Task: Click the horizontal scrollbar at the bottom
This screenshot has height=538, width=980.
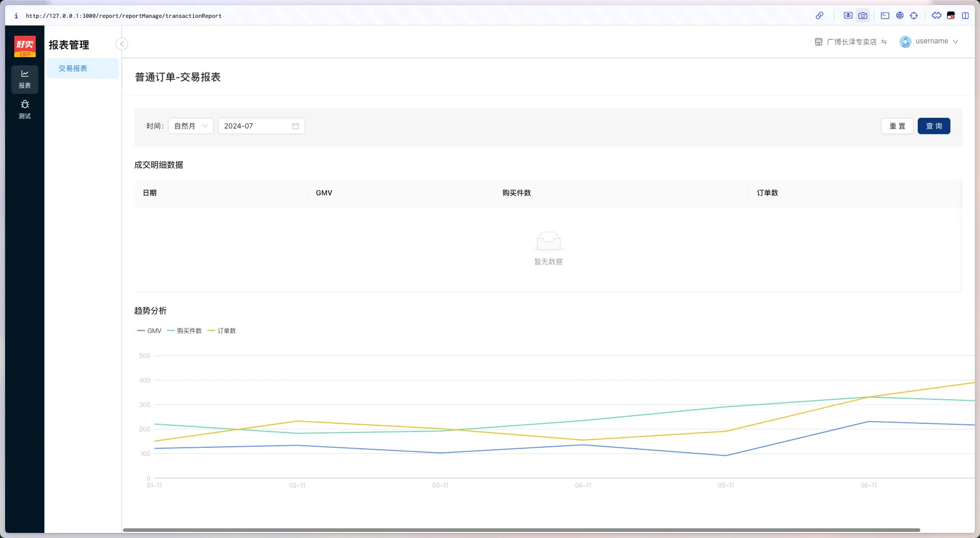Action: [x=522, y=530]
